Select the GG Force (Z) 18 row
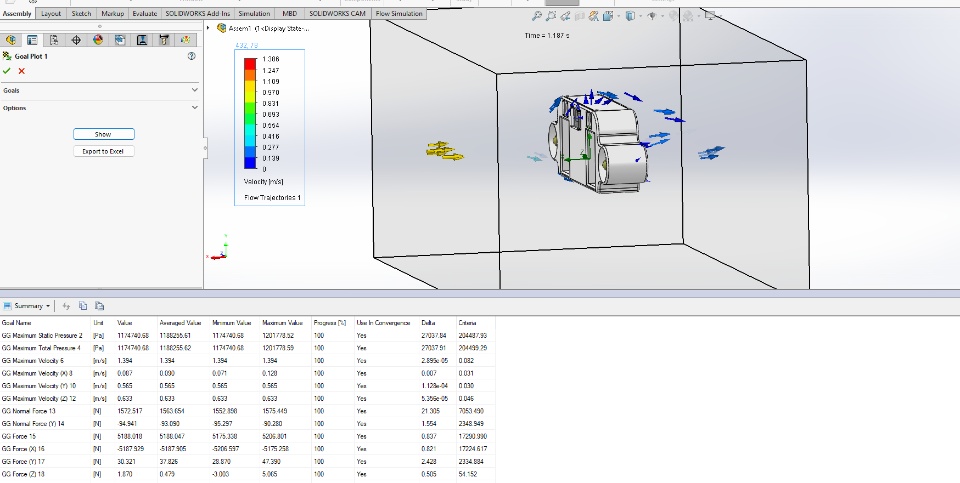The image size is (960, 483). [247, 474]
